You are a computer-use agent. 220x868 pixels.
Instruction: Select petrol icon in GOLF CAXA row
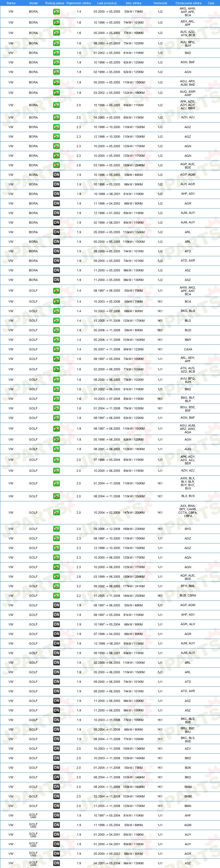coord(56,349)
